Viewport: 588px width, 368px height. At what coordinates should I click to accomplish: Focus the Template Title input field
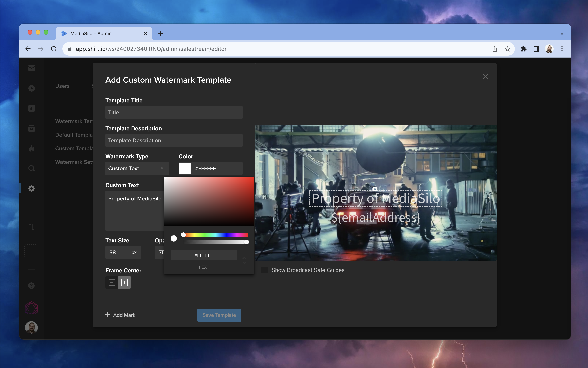174,112
